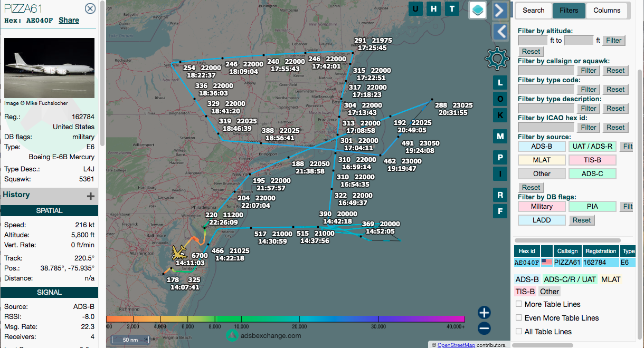644x348 pixels.
Task: Enable More Table Lines checkbox
Action: (x=519, y=304)
